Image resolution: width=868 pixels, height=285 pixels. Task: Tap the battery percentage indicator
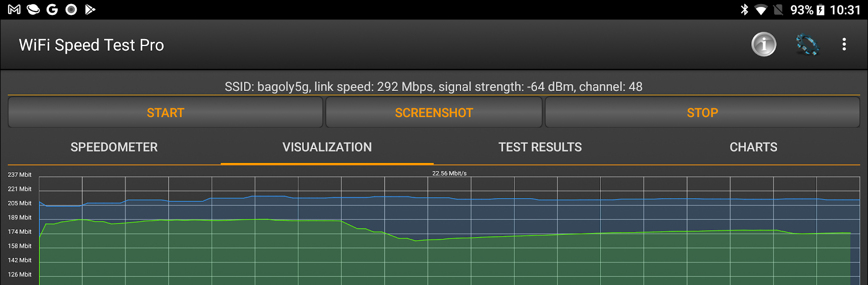point(803,10)
